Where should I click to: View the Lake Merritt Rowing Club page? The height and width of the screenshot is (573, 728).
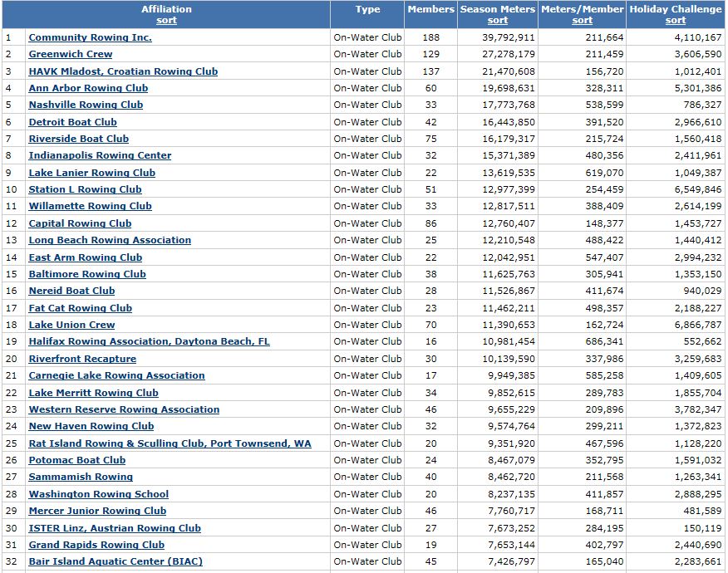[93, 393]
